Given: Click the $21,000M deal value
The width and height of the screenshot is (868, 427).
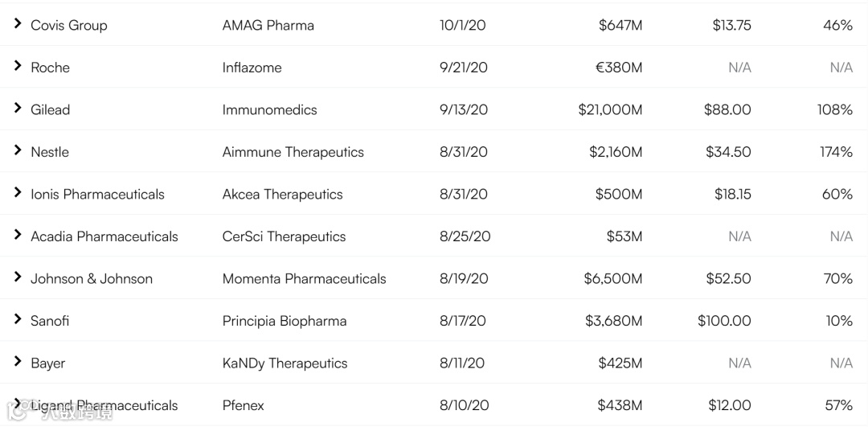Looking at the screenshot, I should click(610, 109).
